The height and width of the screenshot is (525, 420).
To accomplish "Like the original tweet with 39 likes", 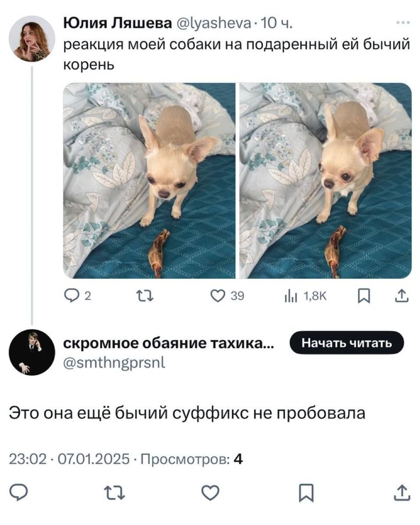I will [x=227, y=296].
